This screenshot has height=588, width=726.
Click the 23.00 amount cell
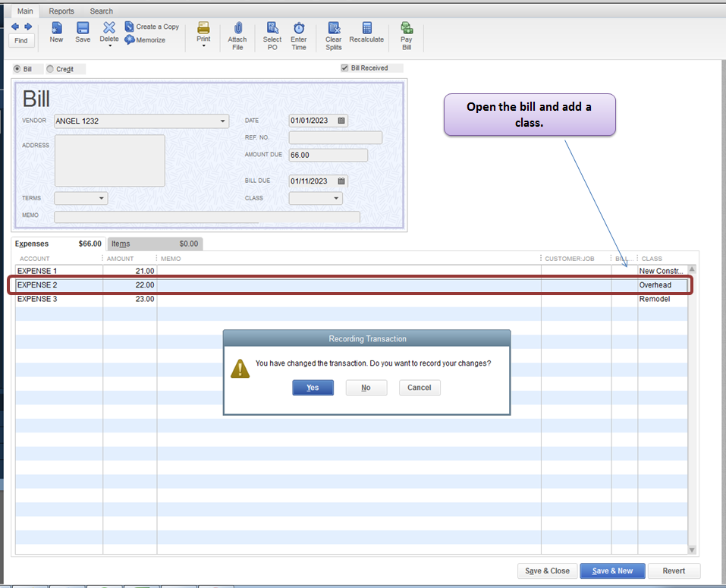[130, 299]
